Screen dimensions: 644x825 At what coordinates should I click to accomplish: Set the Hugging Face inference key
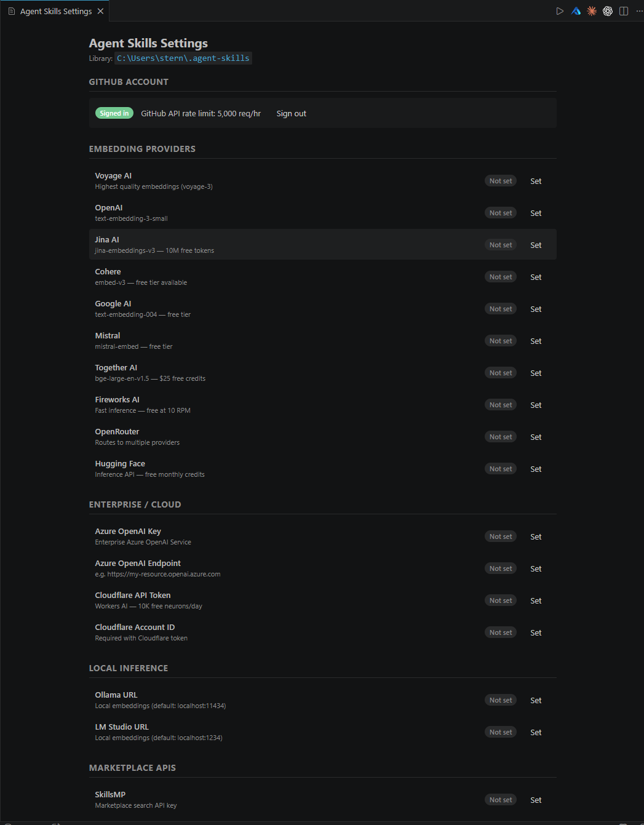pos(535,468)
